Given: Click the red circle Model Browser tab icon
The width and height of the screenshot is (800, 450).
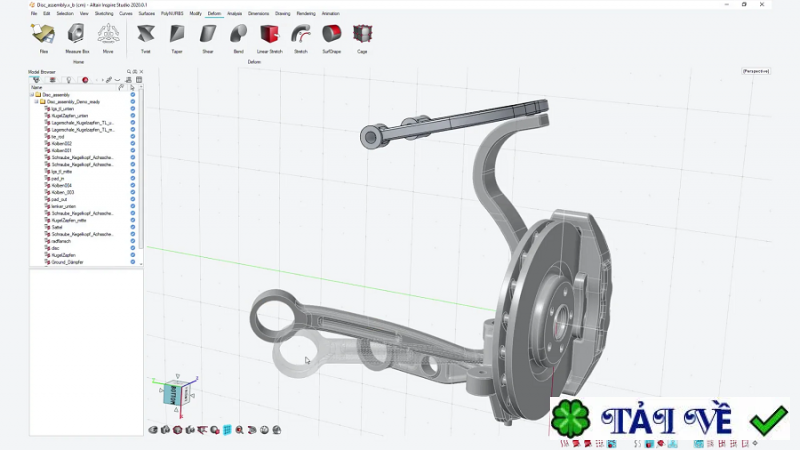Looking at the screenshot, I should pos(85,80).
